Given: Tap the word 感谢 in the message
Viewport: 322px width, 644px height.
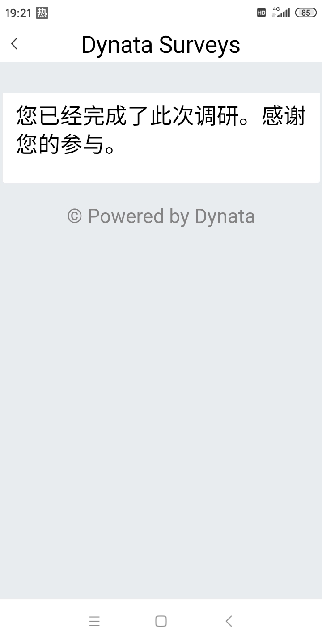Looking at the screenshot, I should click(284, 116).
